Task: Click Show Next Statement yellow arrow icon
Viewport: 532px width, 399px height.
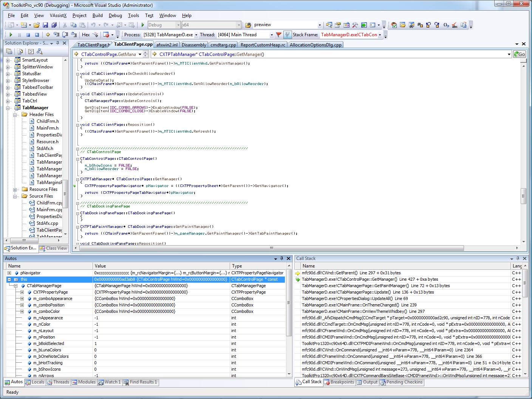Action: point(48,35)
